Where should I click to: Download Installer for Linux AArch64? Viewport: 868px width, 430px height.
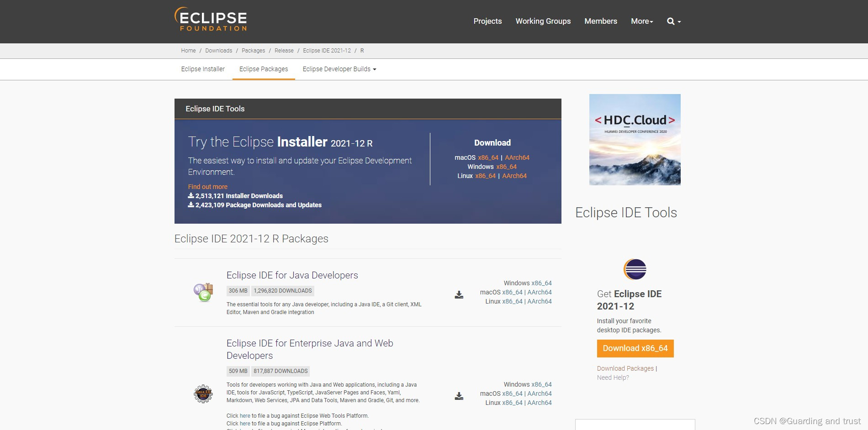pyautogui.click(x=514, y=176)
